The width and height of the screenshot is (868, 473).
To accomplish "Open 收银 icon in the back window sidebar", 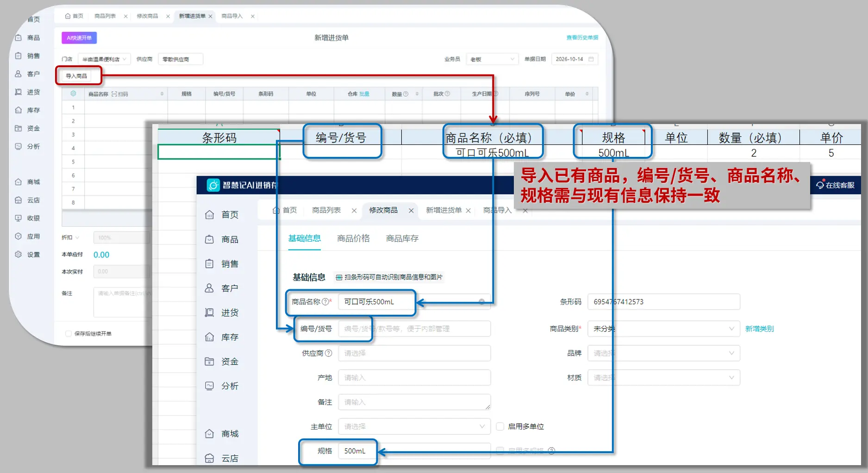I will pos(18,218).
